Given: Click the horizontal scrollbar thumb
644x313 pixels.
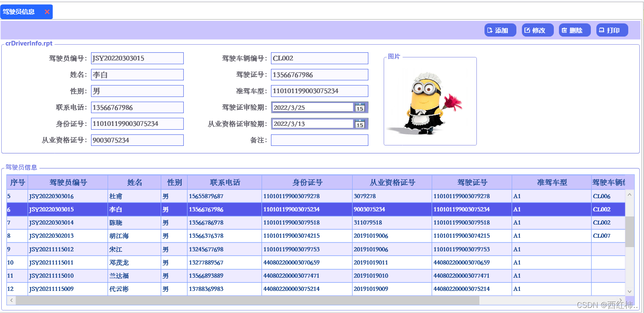Looking at the screenshot, I should pyautogui.click(x=248, y=301).
